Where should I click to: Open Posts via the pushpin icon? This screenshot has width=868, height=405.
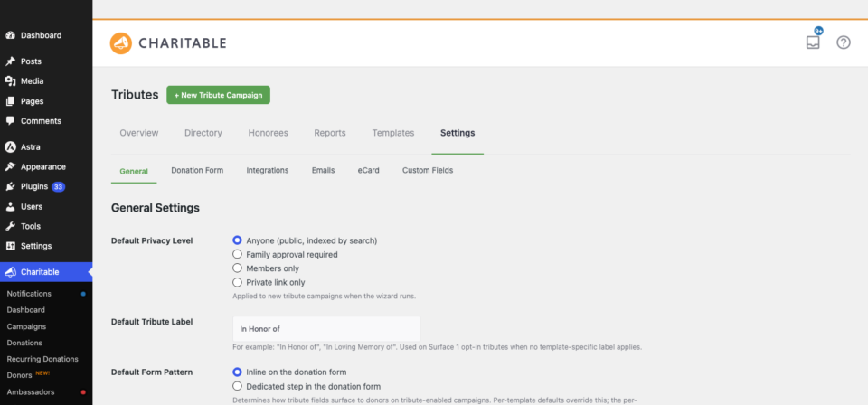pos(10,61)
